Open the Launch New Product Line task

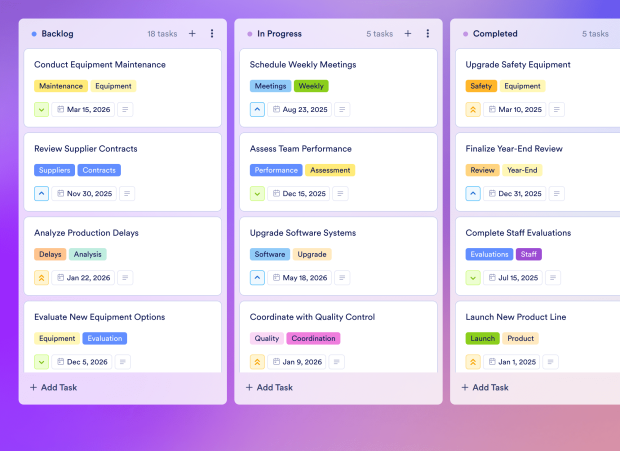click(517, 317)
